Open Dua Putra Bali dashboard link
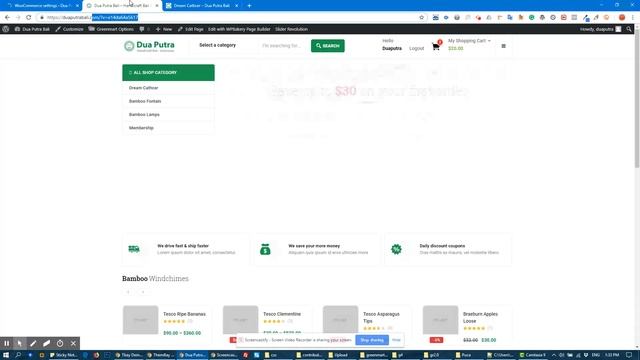 point(32,29)
